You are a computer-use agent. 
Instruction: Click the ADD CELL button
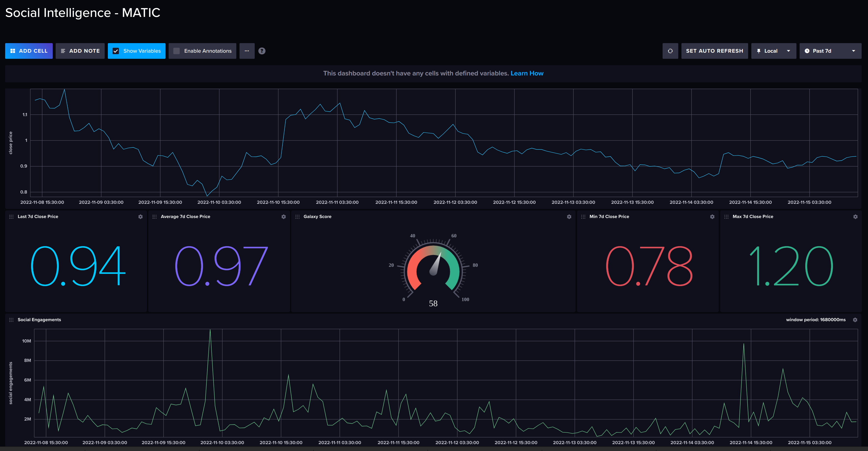pos(29,51)
